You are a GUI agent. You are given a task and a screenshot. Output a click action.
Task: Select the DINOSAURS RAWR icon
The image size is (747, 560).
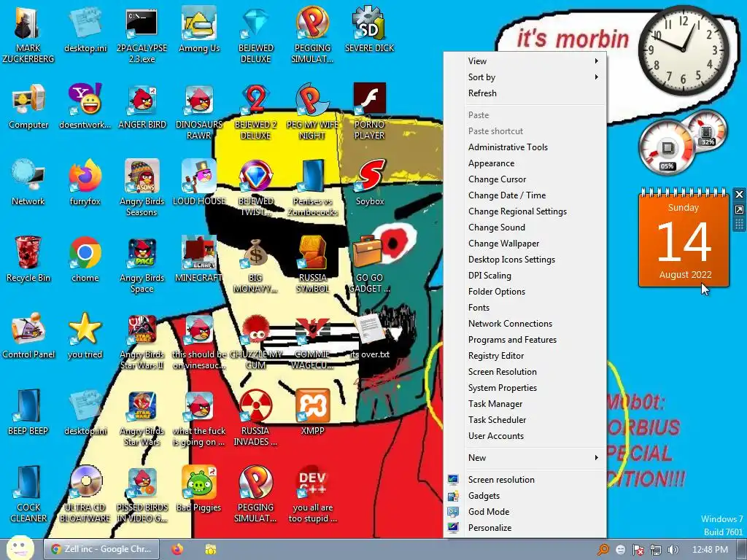[199, 111]
